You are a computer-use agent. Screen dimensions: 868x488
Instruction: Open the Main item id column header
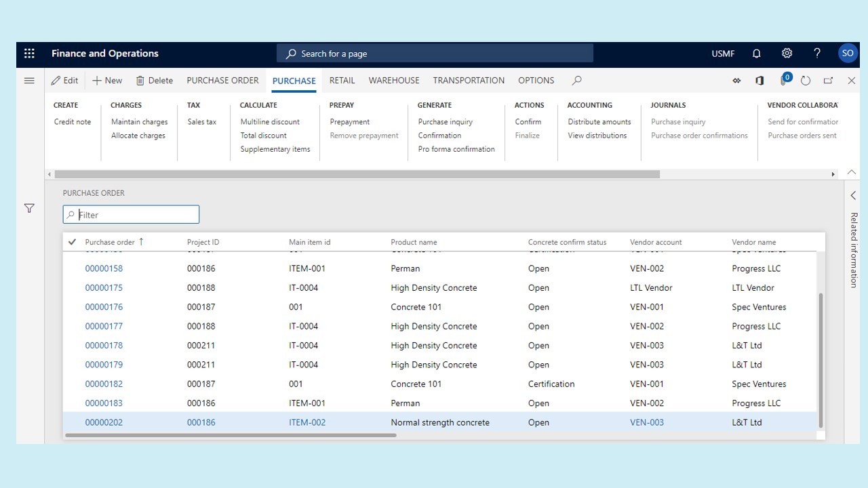310,242
